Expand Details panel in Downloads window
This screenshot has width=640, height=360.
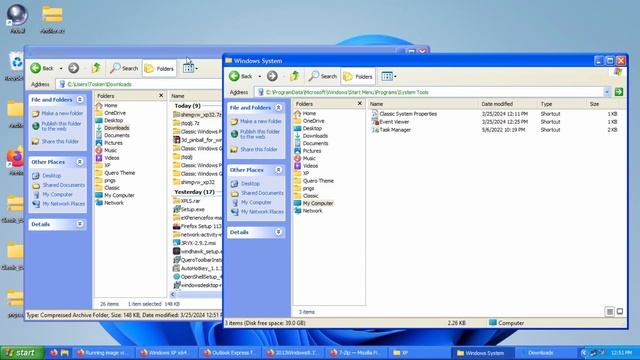point(80,224)
